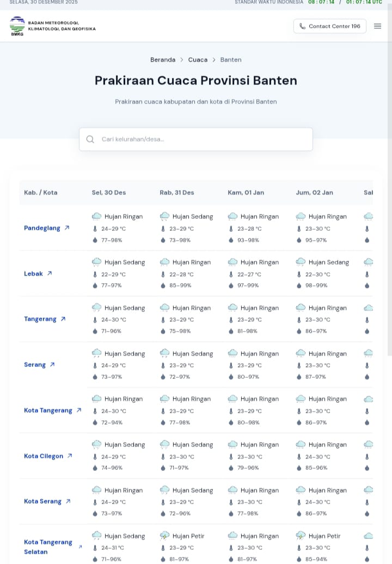The width and height of the screenshot is (392, 564).
Task: Open the Tangerang forecast link
Action: [40, 319]
